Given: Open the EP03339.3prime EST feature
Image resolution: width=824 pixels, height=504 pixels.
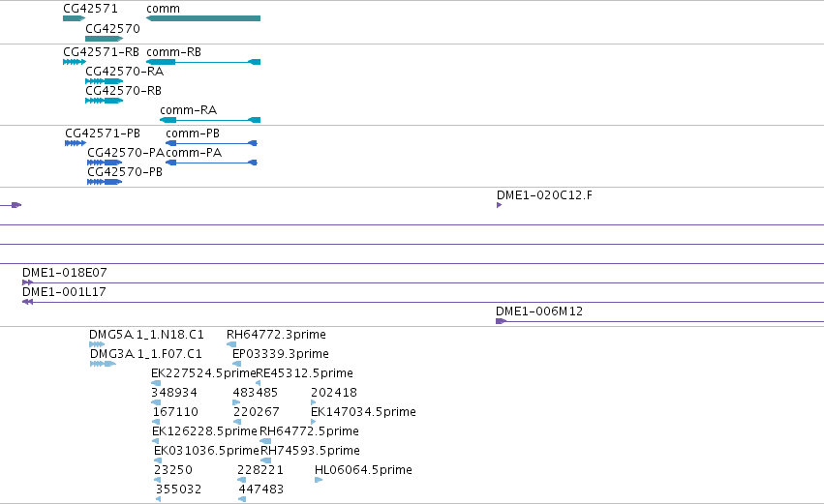Looking at the screenshot, I should [x=237, y=364].
